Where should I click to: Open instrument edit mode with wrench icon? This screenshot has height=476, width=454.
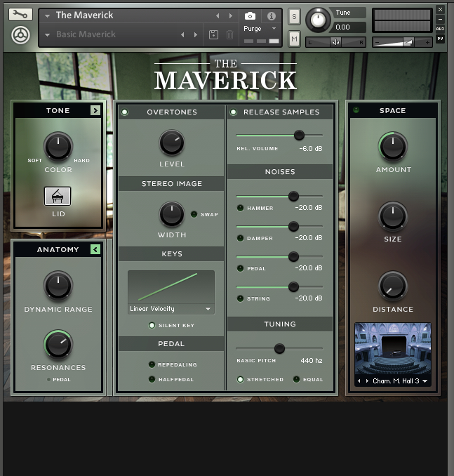click(20, 14)
